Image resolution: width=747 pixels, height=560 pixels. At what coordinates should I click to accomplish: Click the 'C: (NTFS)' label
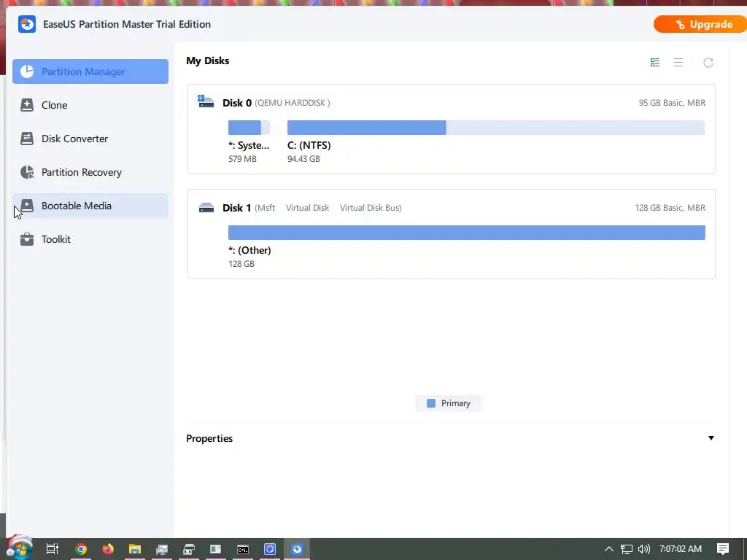[x=309, y=145]
